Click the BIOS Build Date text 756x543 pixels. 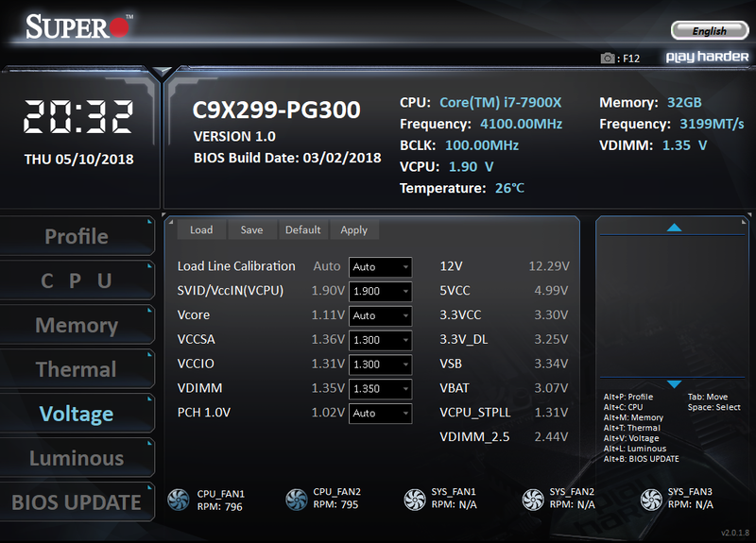coord(287,158)
